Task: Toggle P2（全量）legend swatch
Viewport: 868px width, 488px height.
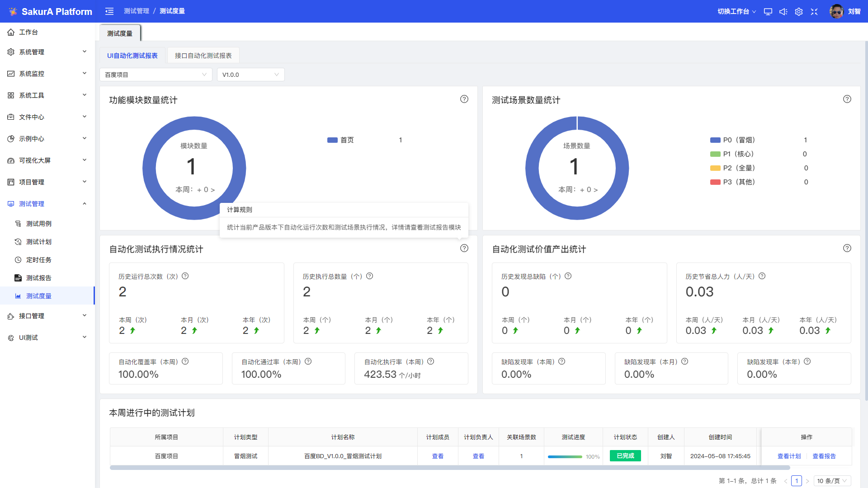Action: click(715, 168)
